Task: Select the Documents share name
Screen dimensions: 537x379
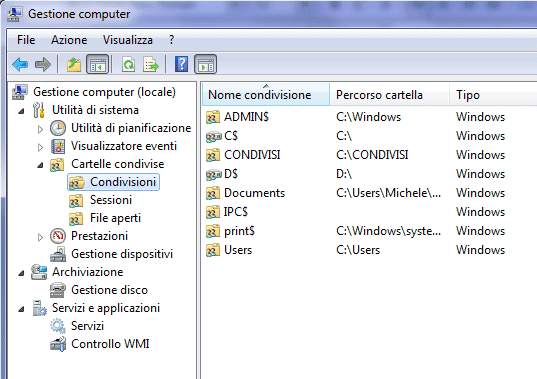Action: (254, 193)
